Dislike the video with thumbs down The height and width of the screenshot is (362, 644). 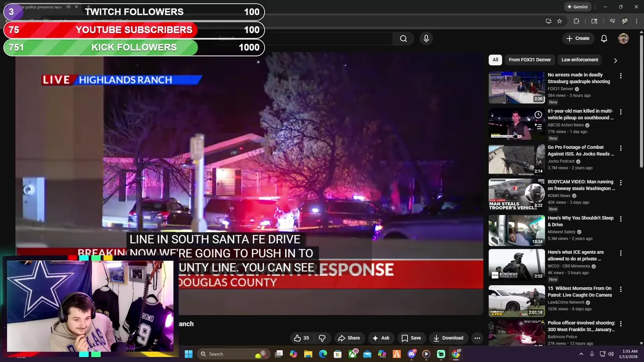(x=322, y=338)
